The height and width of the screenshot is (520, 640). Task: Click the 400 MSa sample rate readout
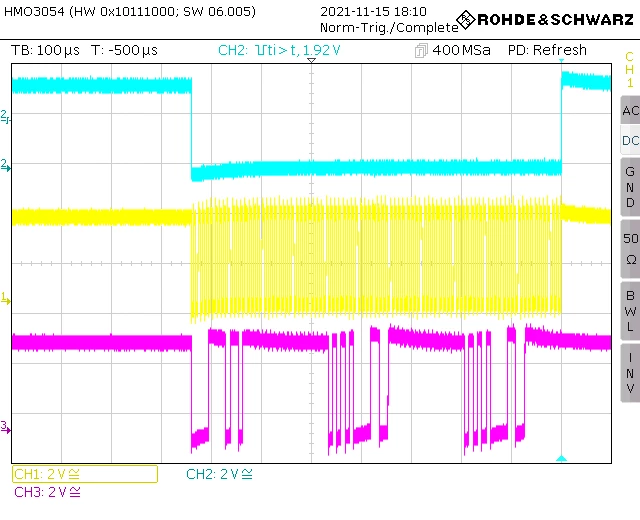(461, 50)
